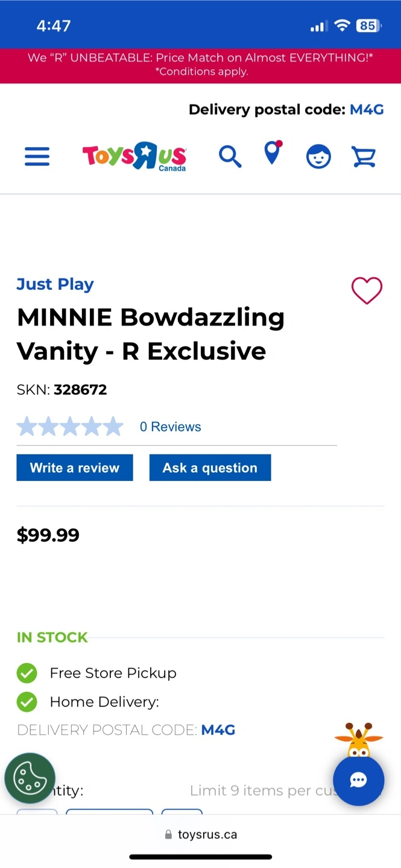Viewport: 401px width, 868px height.
Task: Change M4G under Home Delivery
Action: point(218,730)
